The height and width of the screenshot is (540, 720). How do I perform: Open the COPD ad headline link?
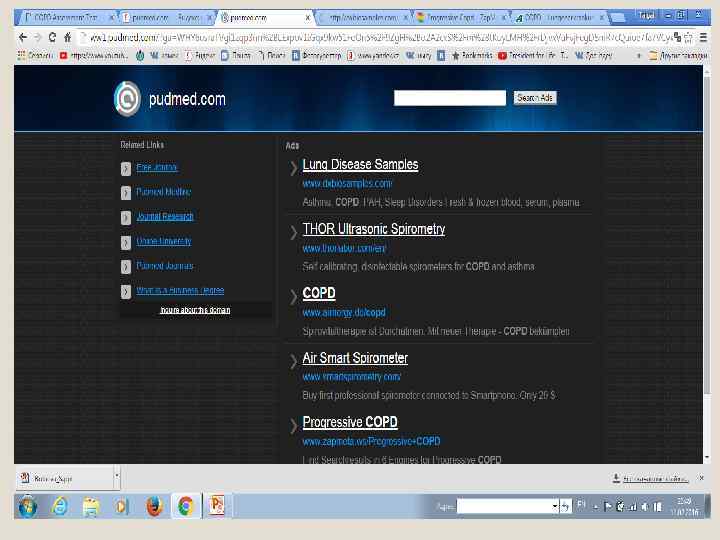point(319,293)
